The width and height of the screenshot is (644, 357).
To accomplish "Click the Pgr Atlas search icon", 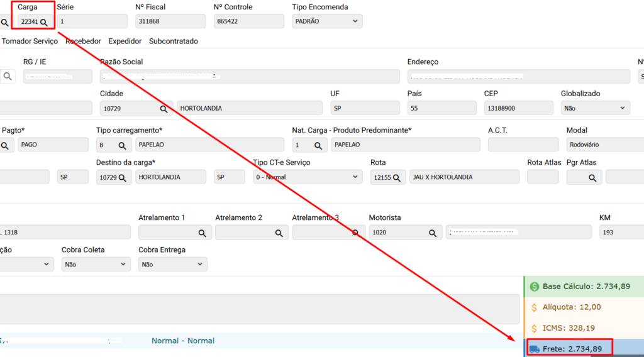I will pos(592,177).
